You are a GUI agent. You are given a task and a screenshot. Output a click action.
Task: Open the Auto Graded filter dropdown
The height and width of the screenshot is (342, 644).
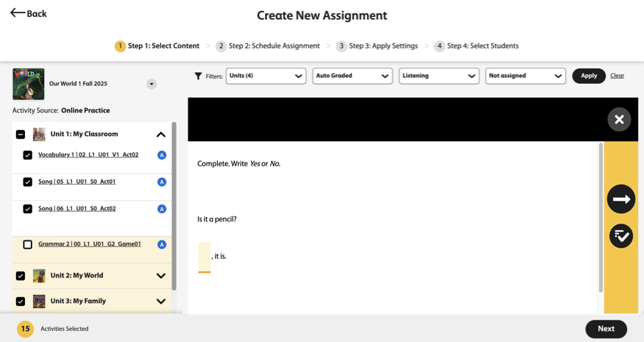pyautogui.click(x=353, y=76)
